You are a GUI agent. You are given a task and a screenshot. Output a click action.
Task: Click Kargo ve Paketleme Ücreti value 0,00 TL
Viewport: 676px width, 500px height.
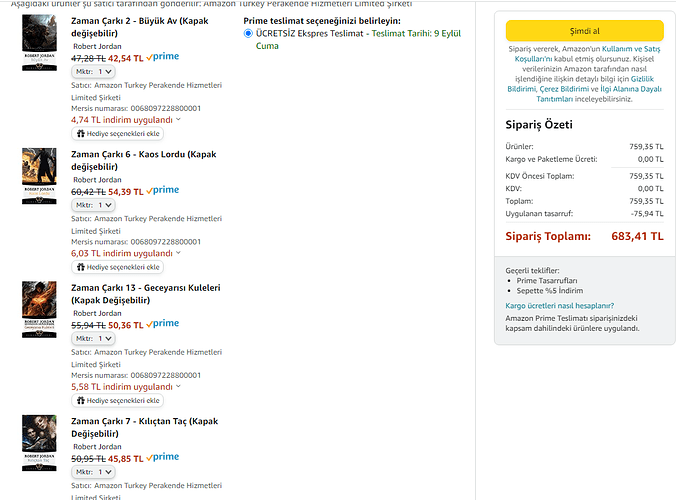pyautogui.click(x=651, y=159)
